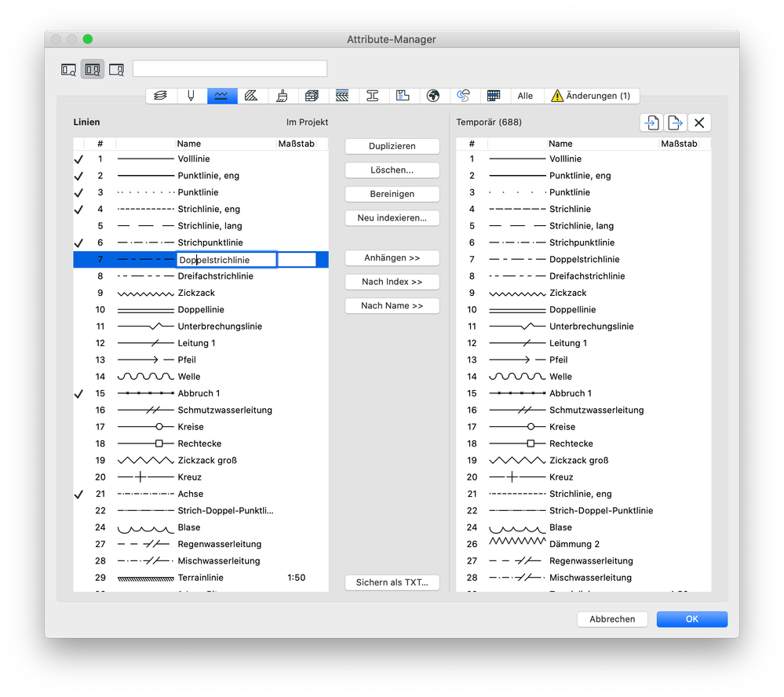Select Volllinie in the project list
The height and width of the screenshot is (697, 784).
pos(201,159)
